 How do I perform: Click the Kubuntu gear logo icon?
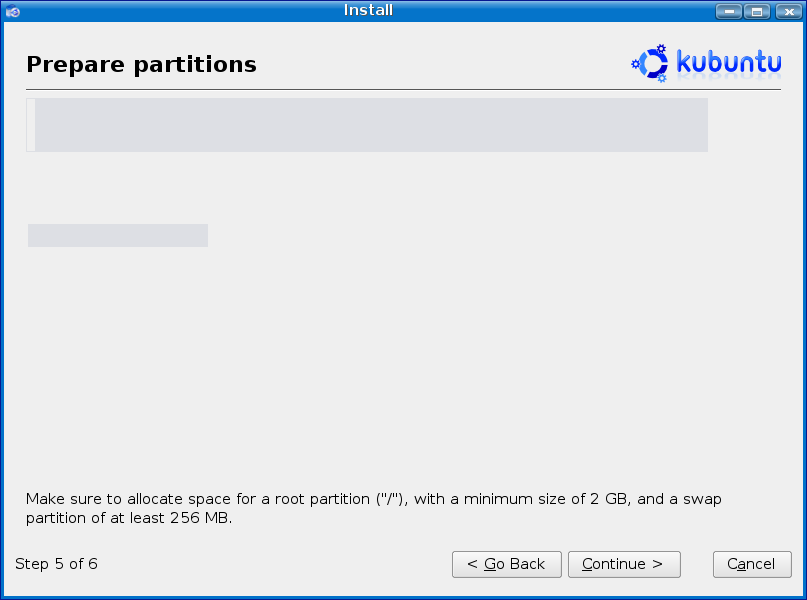point(651,63)
